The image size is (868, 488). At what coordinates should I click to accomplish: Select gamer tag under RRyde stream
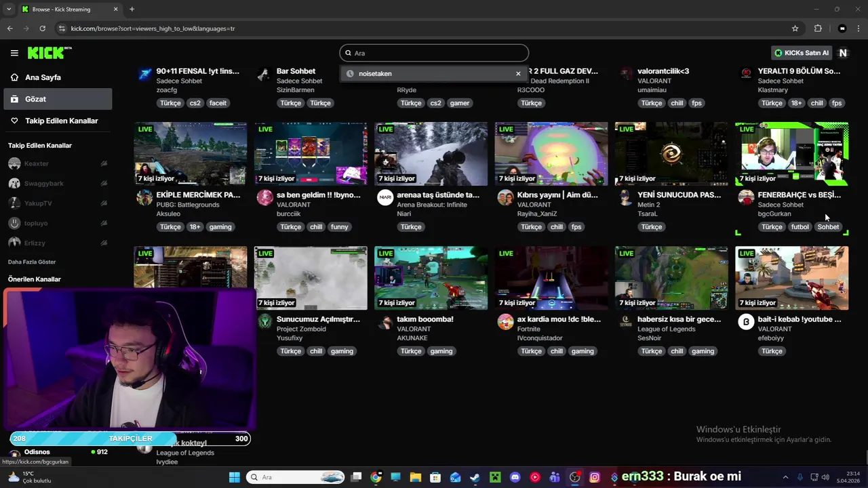(x=459, y=103)
